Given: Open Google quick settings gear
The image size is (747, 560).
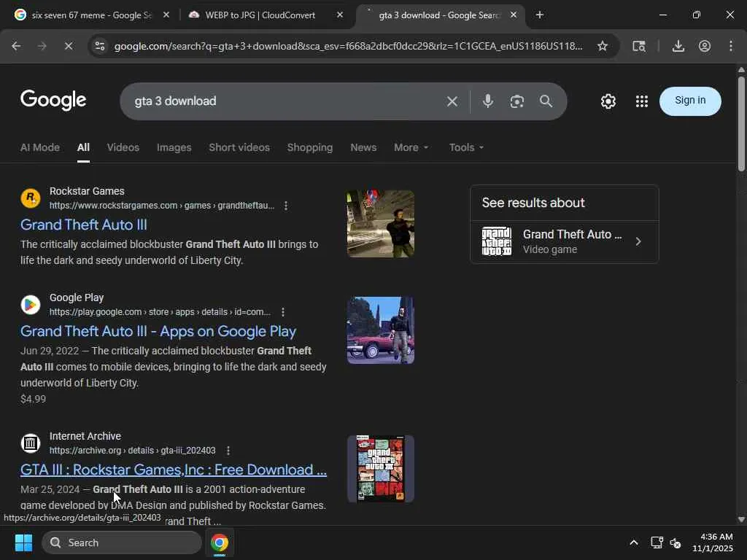Looking at the screenshot, I should (x=608, y=101).
